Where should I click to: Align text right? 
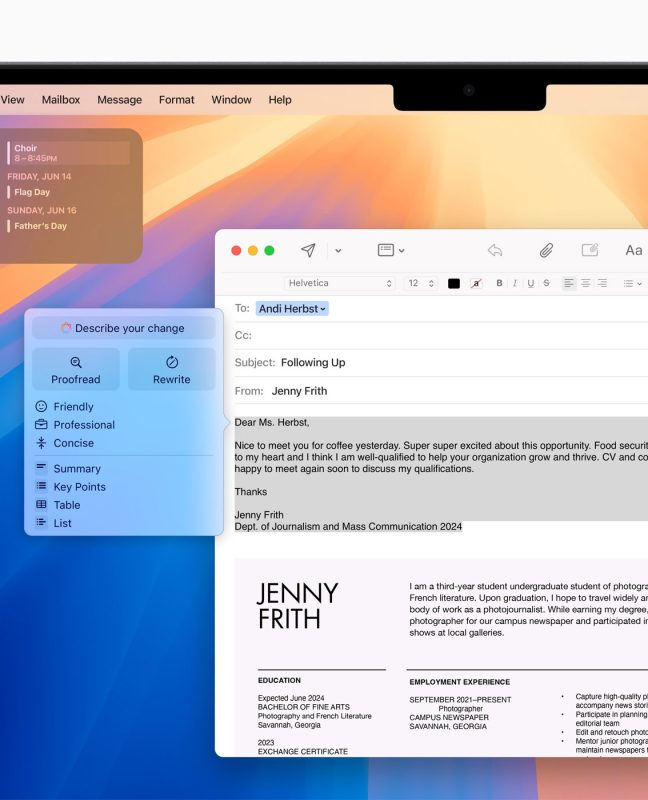coord(603,283)
